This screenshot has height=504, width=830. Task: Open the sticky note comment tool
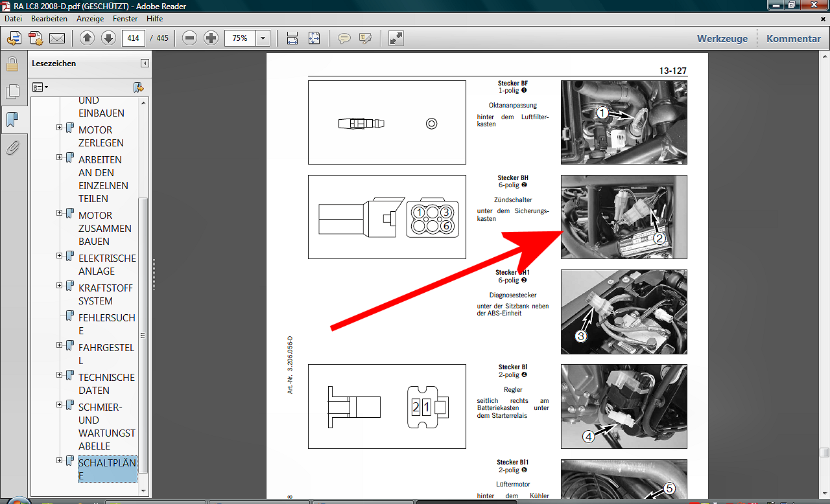click(x=344, y=38)
